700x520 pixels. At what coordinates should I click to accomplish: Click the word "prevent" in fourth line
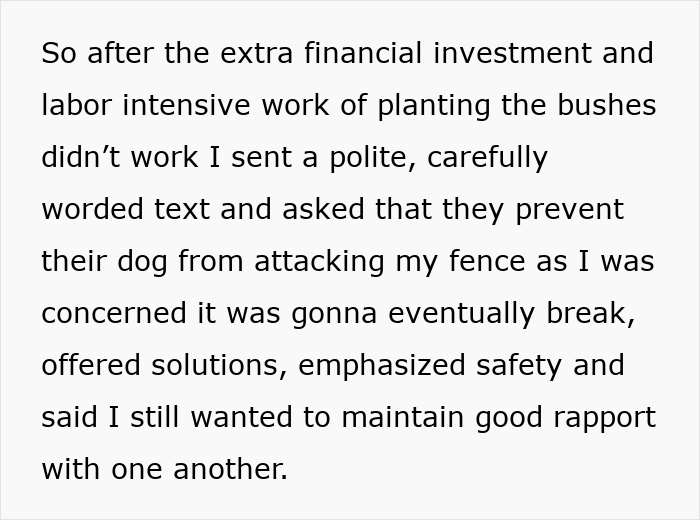(570, 209)
